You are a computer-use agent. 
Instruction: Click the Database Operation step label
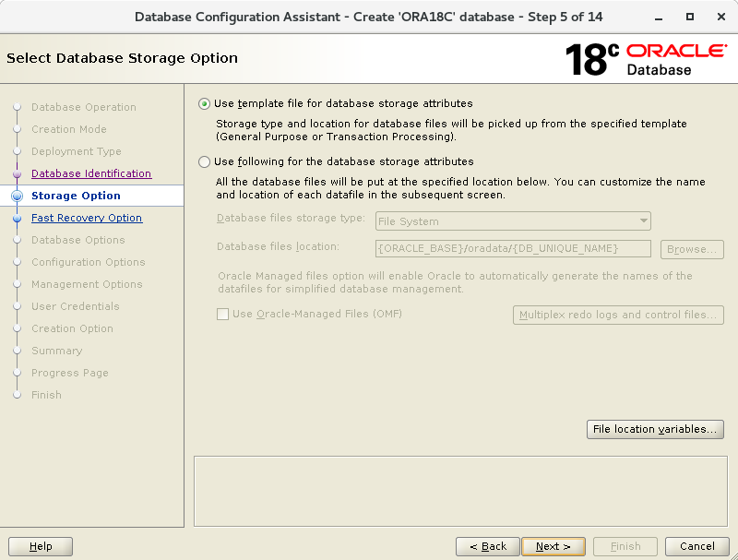pyautogui.click(x=84, y=107)
